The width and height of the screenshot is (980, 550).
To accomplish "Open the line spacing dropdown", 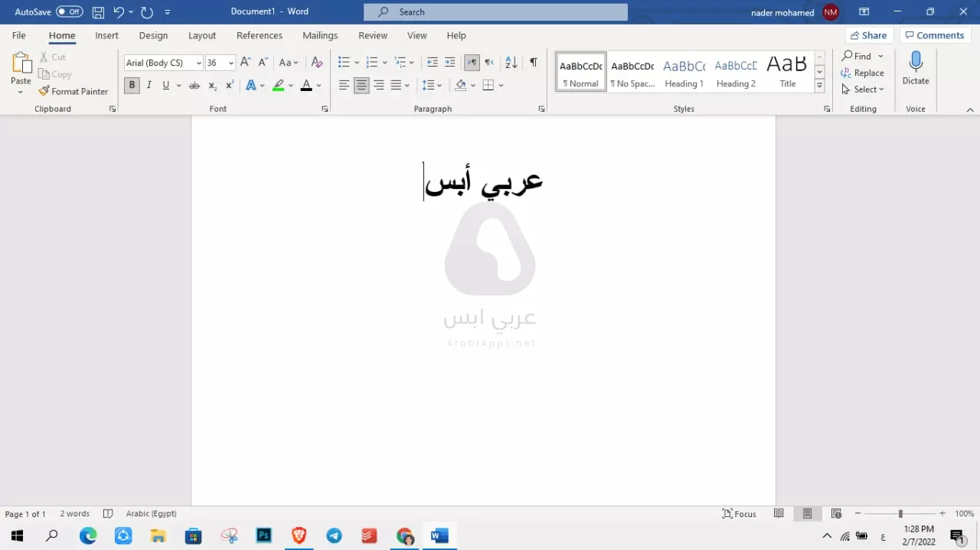I will point(439,85).
